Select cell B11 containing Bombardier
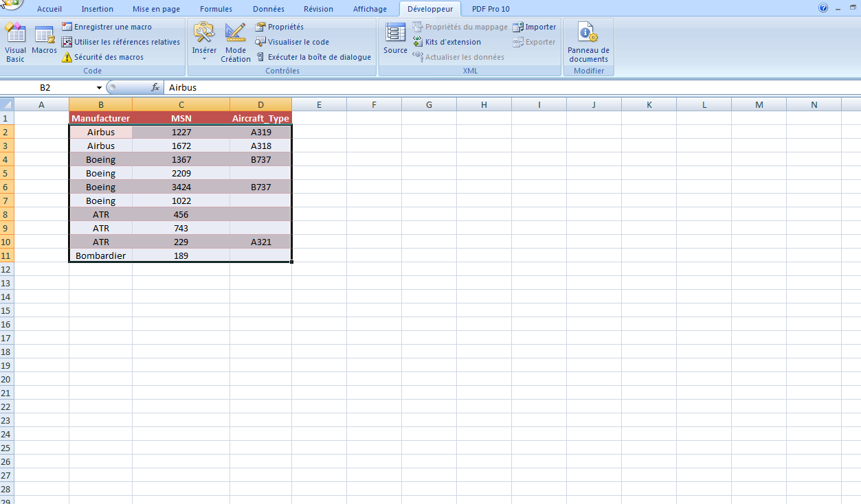Screen dimensions: 861x504 coord(100,255)
